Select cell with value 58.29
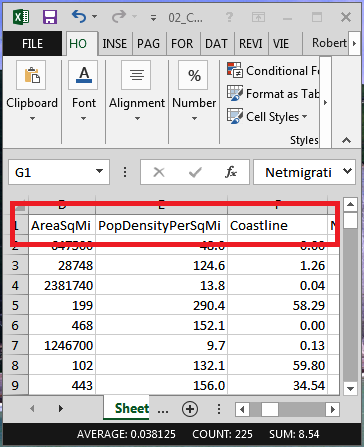Viewport: 364px width, 447px height. coord(277,306)
